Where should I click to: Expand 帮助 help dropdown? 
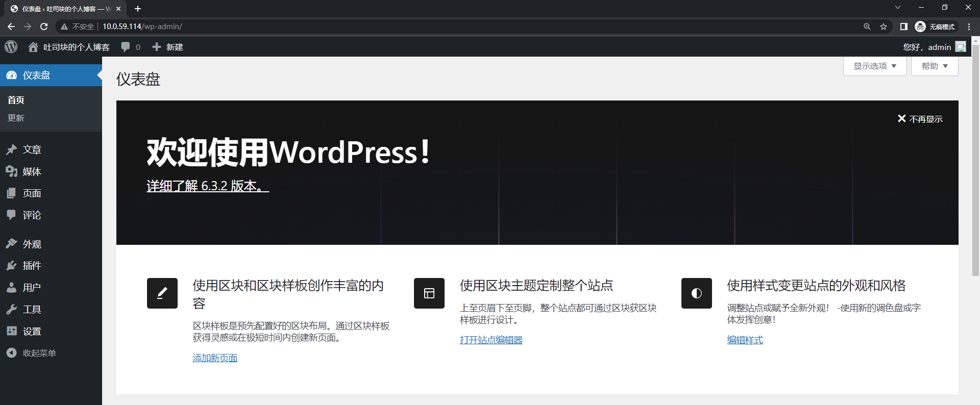935,66
